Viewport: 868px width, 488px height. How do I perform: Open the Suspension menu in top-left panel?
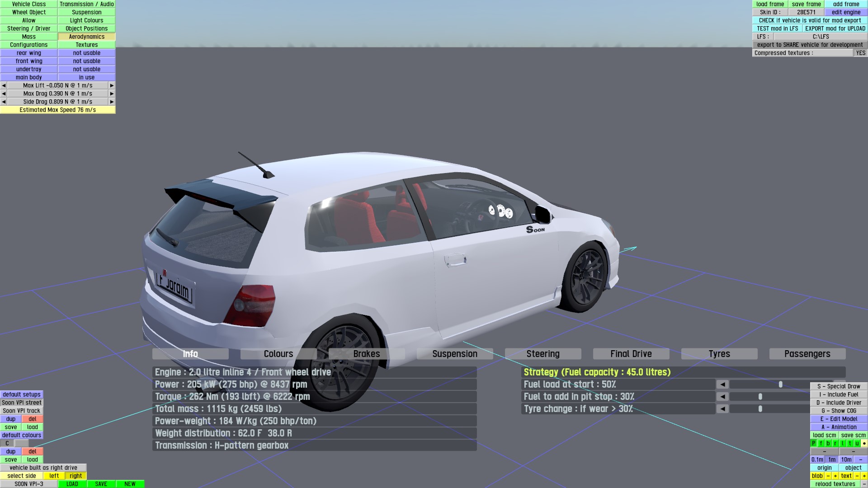click(86, 12)
